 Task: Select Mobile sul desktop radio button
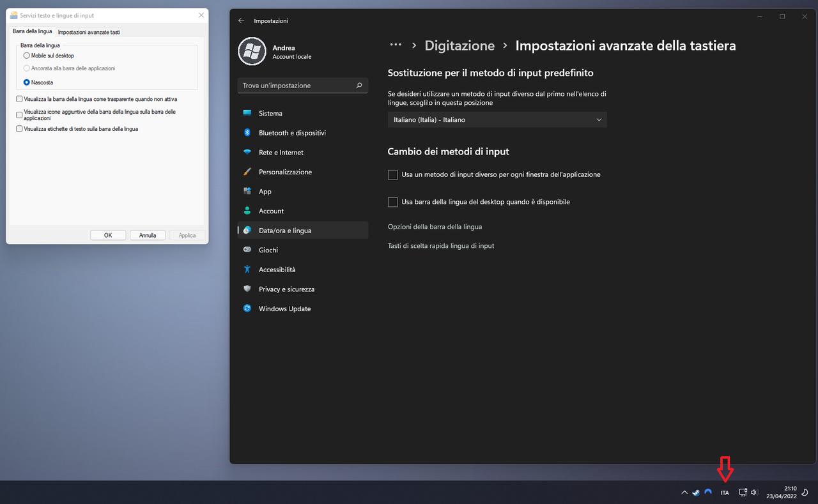click(27, 56)
